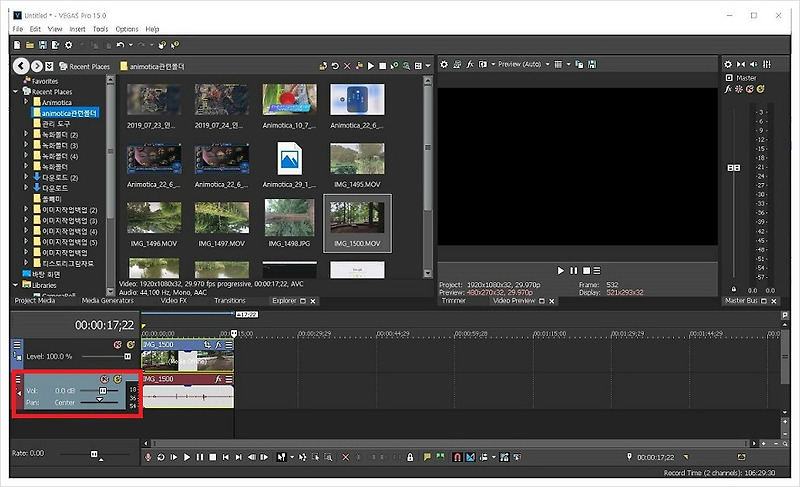Viewport: 800px width, 487px height.
Task: Switch to the Project Media tab
Action: [x=35, y=300]
